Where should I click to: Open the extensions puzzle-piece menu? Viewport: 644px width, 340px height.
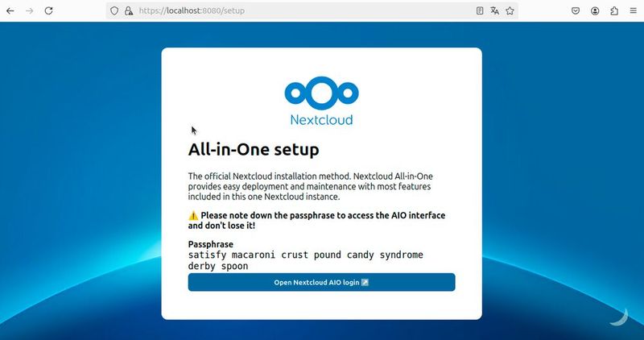coord(614,10)
